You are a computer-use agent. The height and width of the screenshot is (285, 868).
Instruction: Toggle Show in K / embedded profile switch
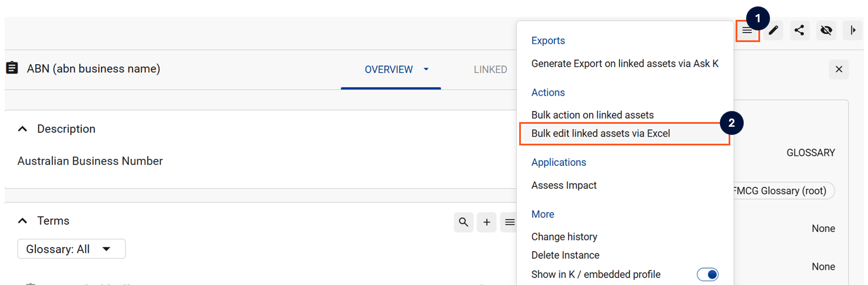tap(708, 274)
